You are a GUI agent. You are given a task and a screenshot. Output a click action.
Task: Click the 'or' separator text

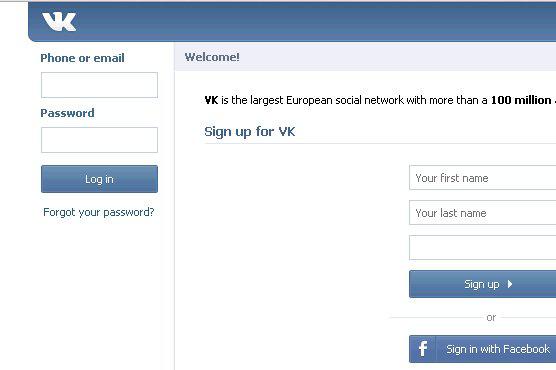491,317
